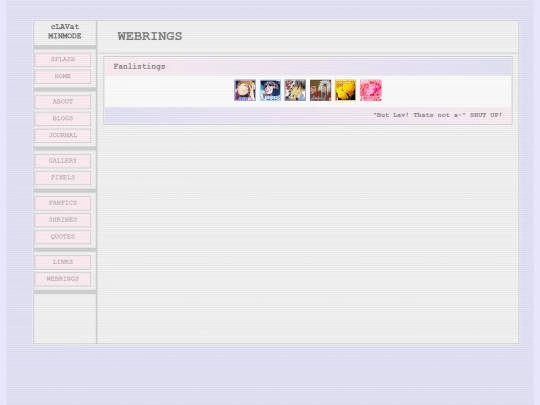Open the blue-haired character fanlisting icon

[270, 90]
